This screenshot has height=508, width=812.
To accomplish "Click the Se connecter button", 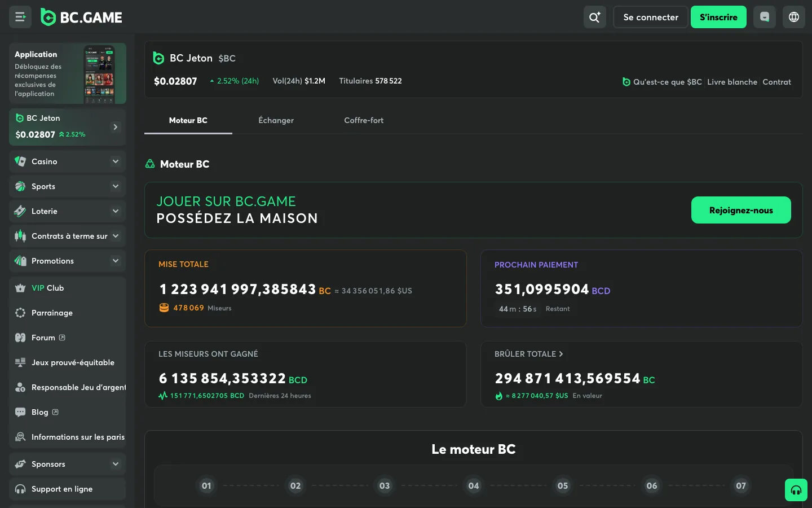I will (651, 17).
